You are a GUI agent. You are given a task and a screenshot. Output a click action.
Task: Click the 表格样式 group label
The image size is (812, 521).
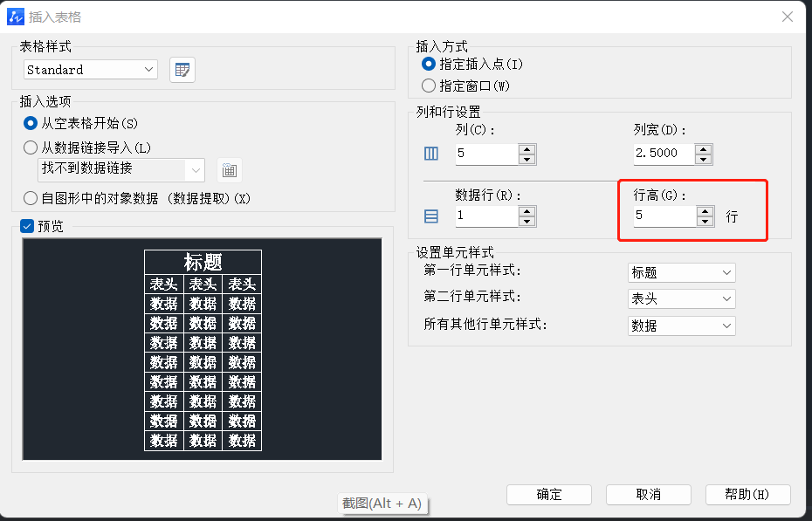[x=45, y=46]
